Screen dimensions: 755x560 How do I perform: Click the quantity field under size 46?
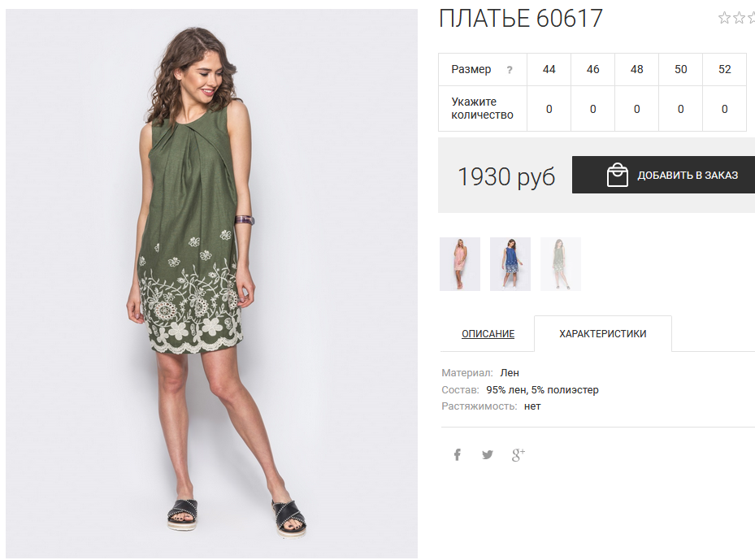592,109
